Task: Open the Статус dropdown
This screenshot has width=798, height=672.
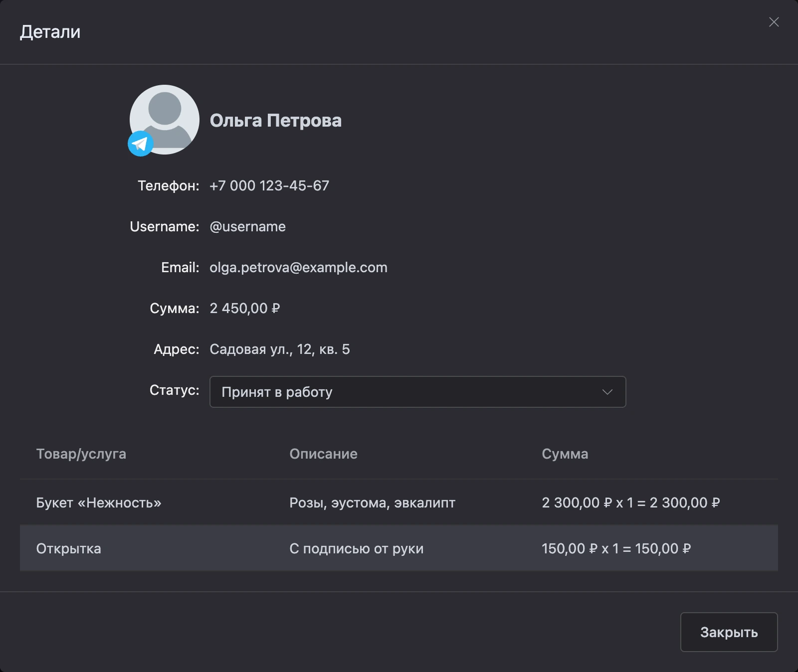Action: tap(417, 392)
